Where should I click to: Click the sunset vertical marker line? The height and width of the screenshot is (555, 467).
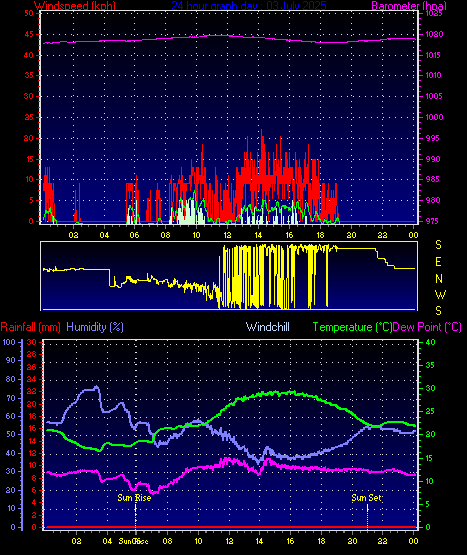point(368,516)
